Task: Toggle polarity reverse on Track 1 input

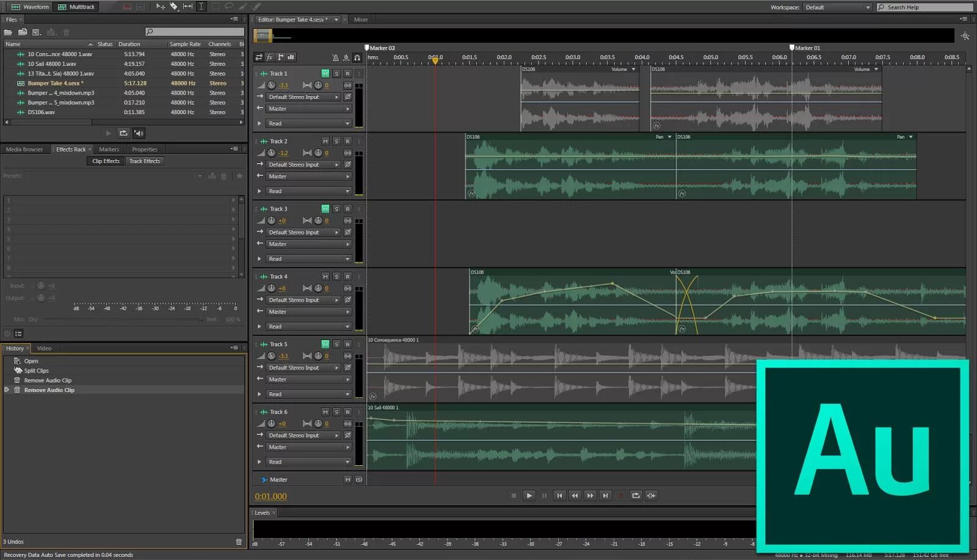Action: 347,97
